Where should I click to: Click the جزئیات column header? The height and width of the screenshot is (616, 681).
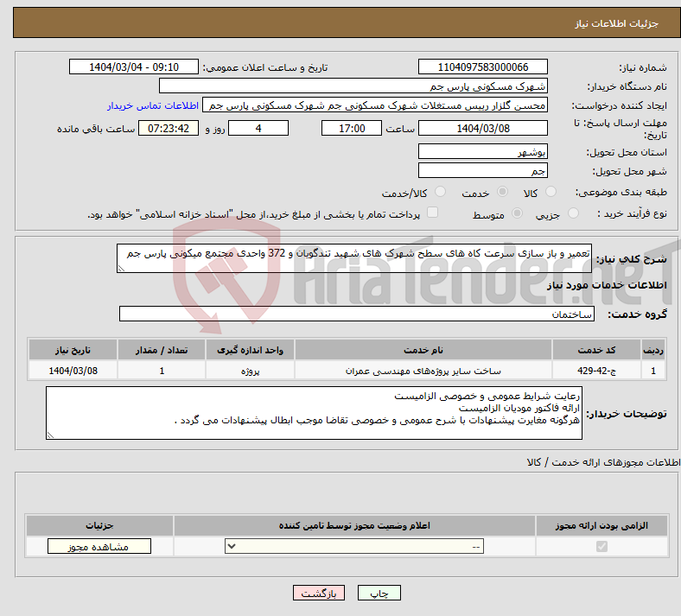tap(99, 525)
